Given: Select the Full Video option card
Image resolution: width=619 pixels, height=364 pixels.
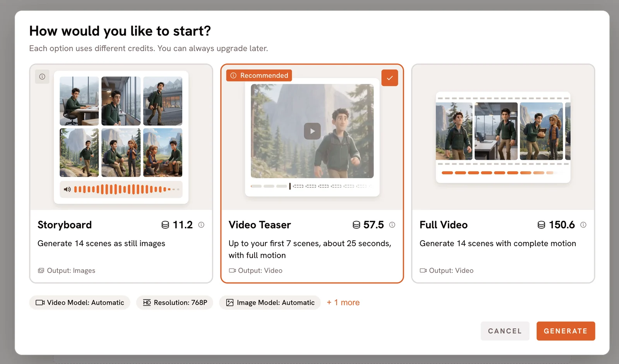Looking at the screenshot, I should click(x=503, y=173).
